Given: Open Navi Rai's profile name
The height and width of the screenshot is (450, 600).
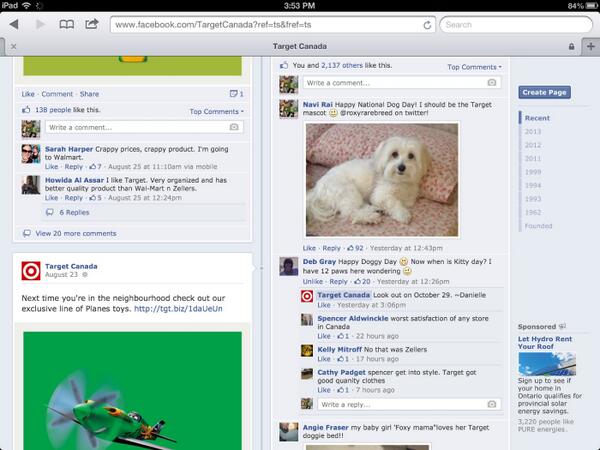Looking at the screenshot, I should (318, 104).
